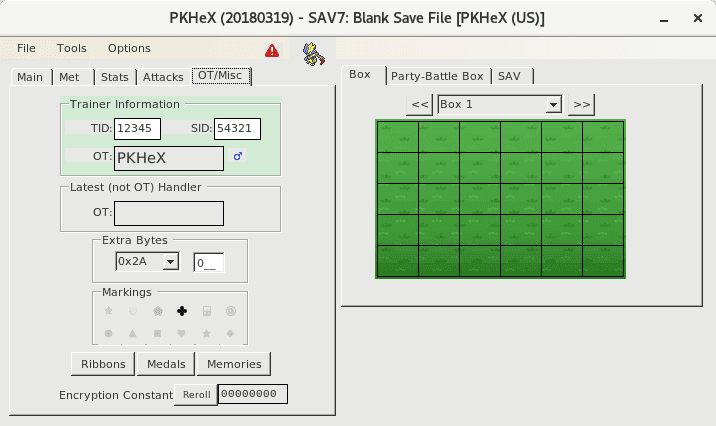The width and height of the screenshot is (716, 426).
Task: Open the Medals editor
Action: pyautogui.click(x=166, y=364)
